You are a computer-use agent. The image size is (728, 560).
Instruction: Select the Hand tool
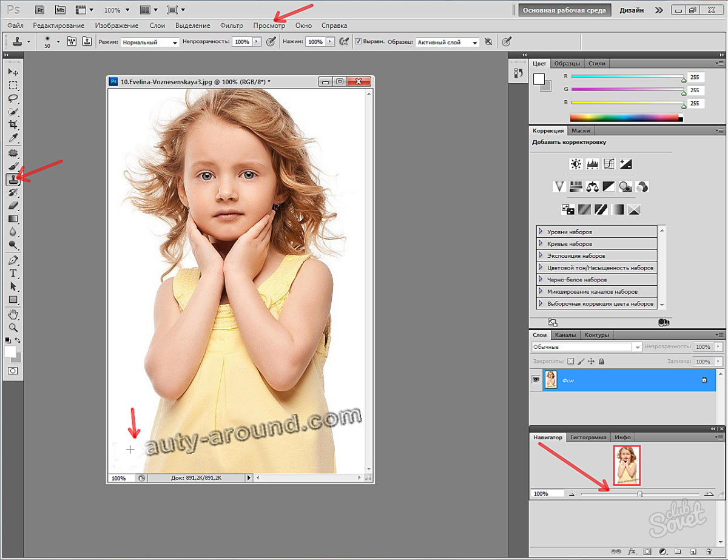tap(13, 314)
